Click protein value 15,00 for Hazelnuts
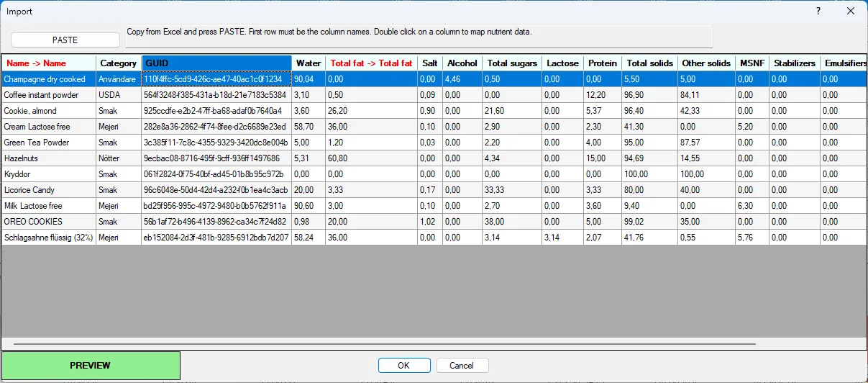868x383 pixels. pyautogui.click(x=603, y=158)
